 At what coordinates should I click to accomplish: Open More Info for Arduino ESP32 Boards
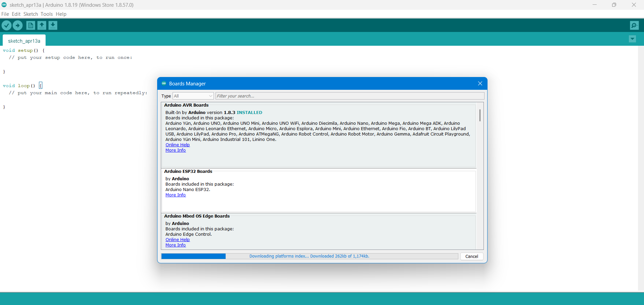(176, 195)
